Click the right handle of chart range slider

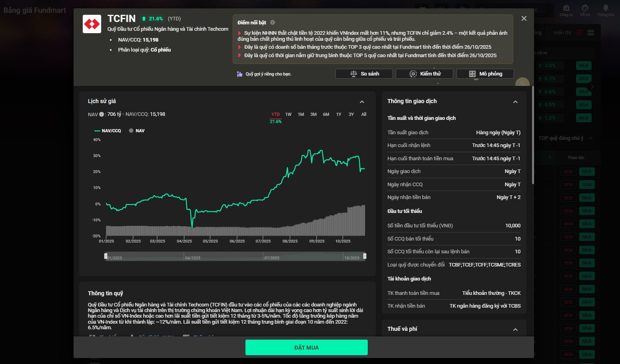pyautogui.click(x=365, y=256)
